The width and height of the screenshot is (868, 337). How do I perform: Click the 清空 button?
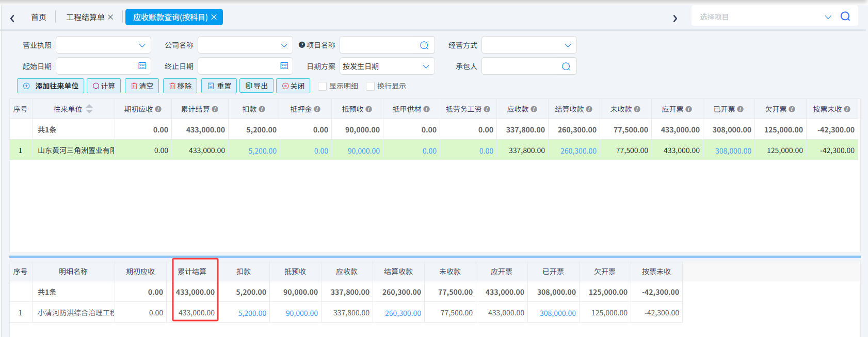tap(142, 86)
